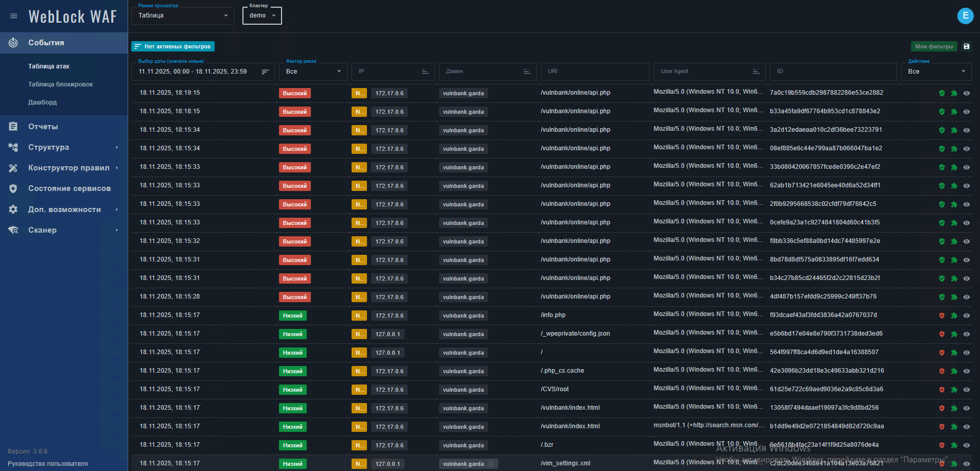Open the user avatar E in the top corner
980x471 pixels.
[x=965, y=16]
